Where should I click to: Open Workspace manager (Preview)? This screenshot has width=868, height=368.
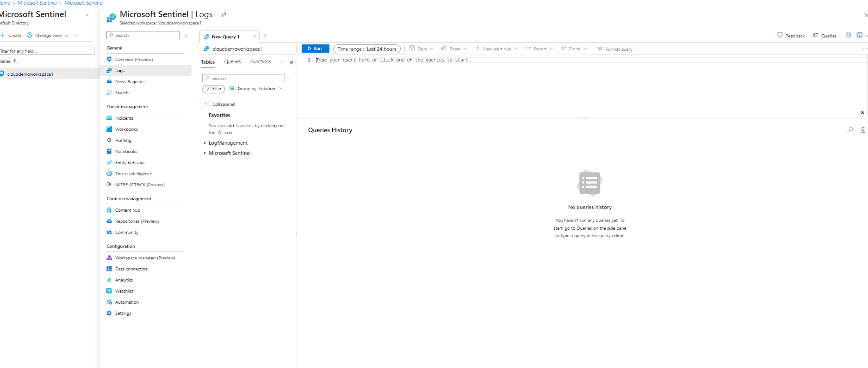(x=145, y=258)
